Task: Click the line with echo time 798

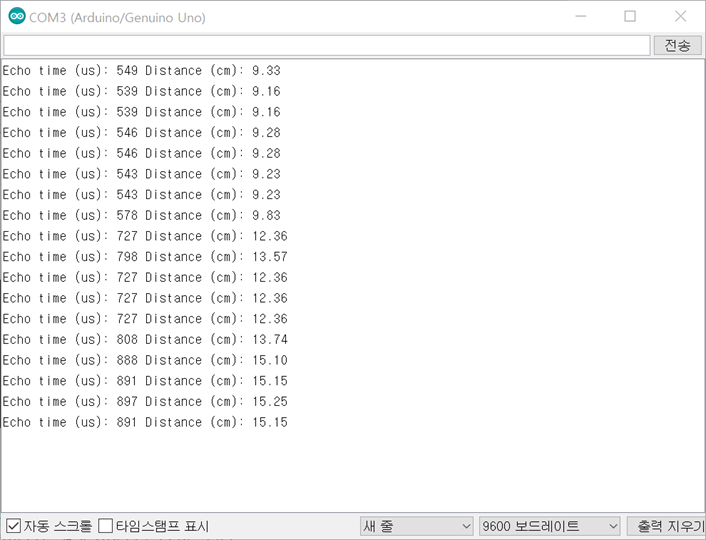Action: (145, 257)
